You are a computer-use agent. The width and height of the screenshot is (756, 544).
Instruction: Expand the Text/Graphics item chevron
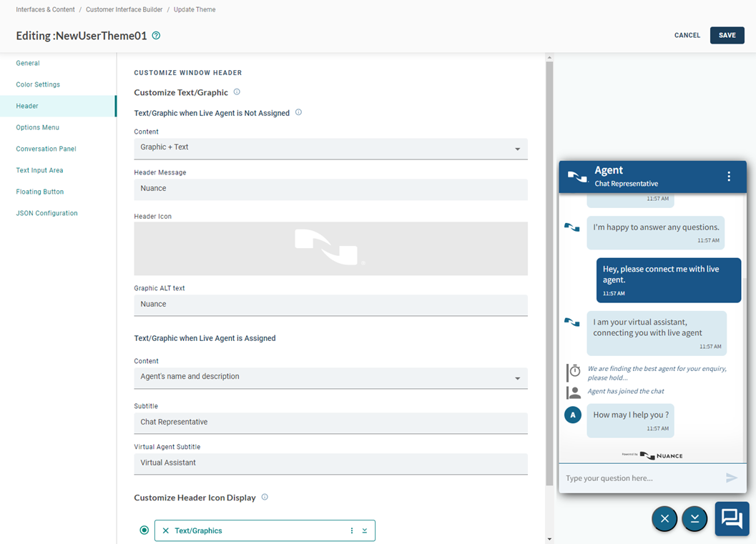pyautogui.click(x=365, y=530)
